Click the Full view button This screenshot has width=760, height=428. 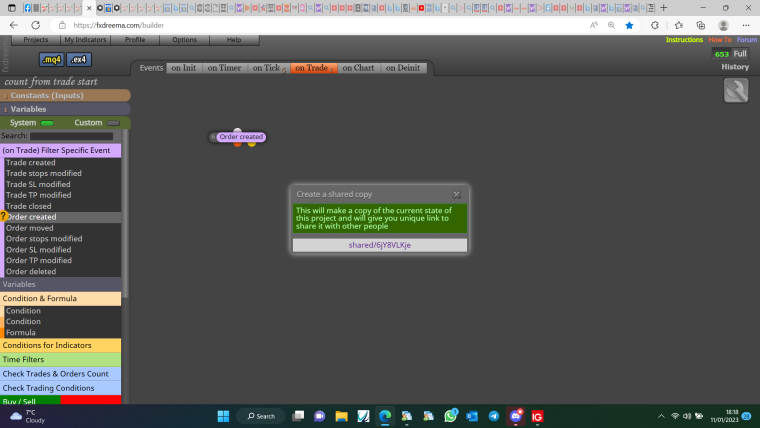pos(740,54)
